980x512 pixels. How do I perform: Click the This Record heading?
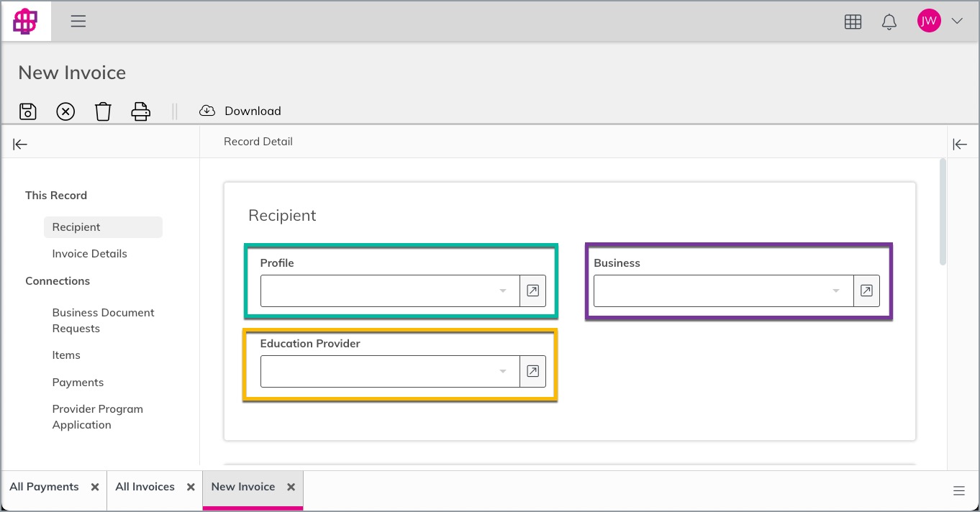pyautogui.click(x=56, y=196)
